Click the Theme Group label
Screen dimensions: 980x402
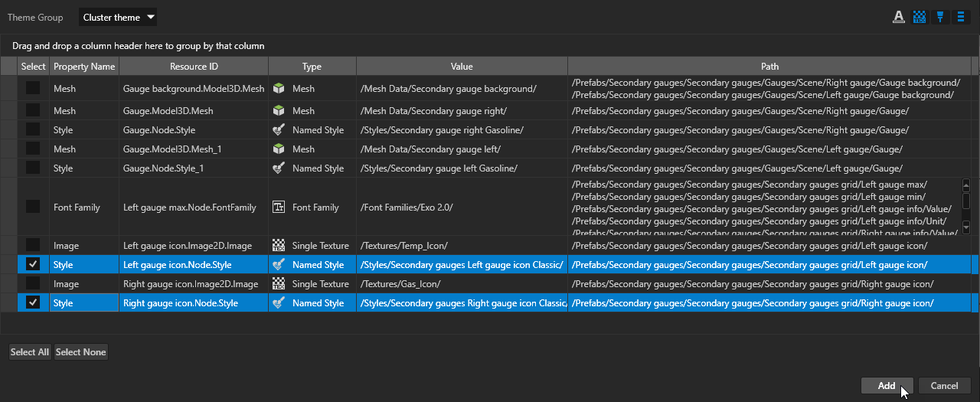[35, 18]
